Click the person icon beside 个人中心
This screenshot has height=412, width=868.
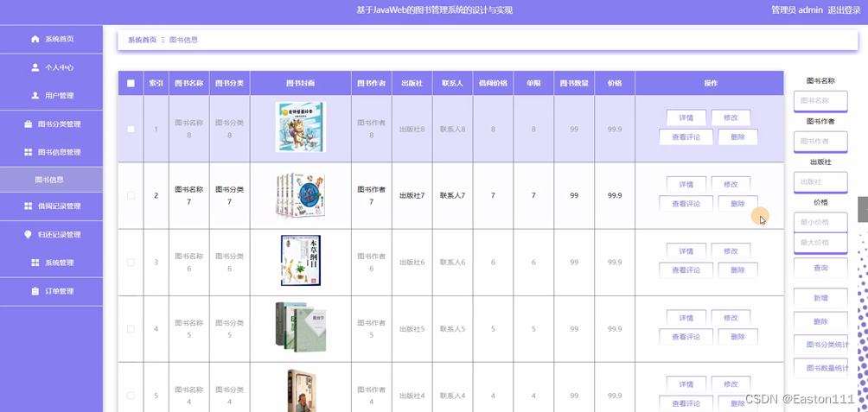(x=35, y=67)
